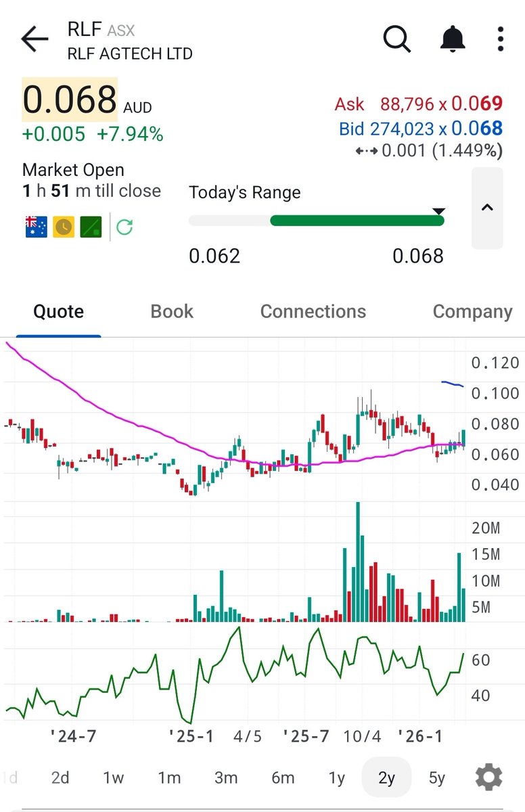Switch to the Book tab

[x=172, y=312]
